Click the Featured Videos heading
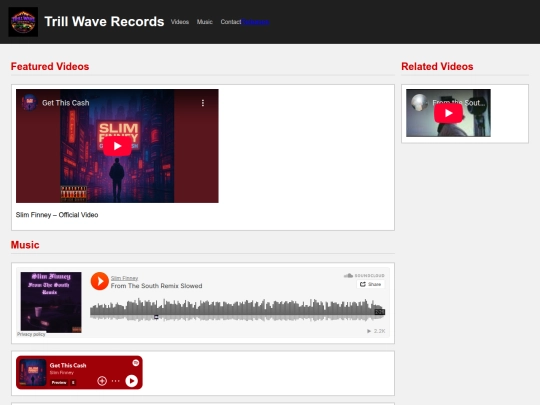Viewport: 540px width, 405px height. 50,66
